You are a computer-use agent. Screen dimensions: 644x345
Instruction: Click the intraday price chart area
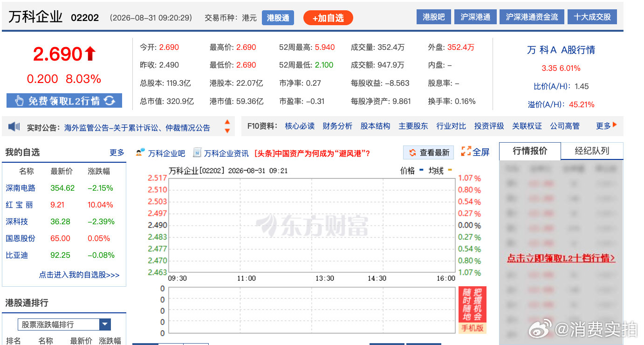click(311, 225)
